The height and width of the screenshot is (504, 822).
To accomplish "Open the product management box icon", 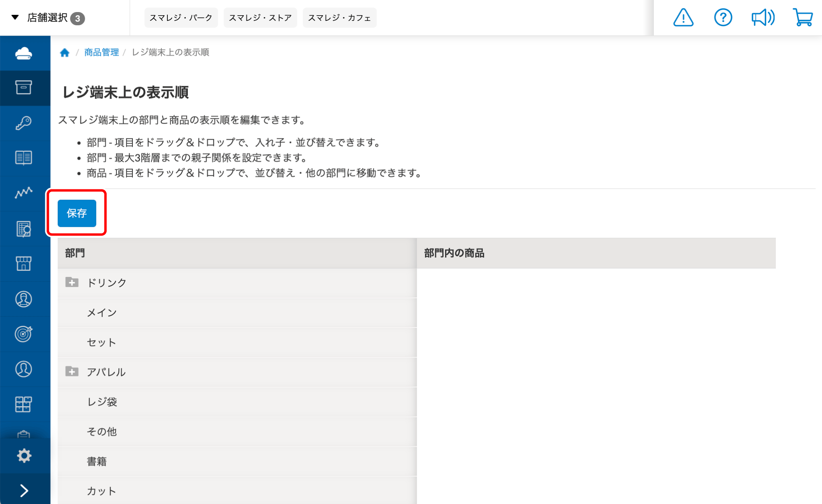I will tap(24, 87).
